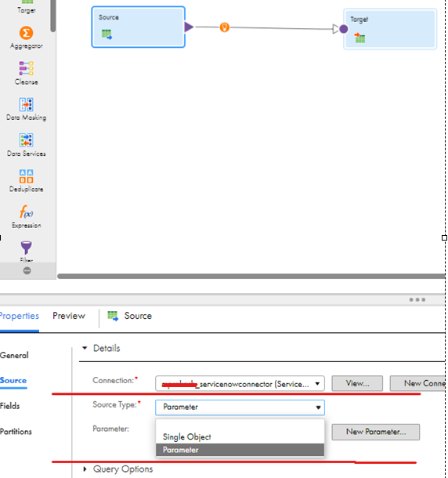Pick the Cleanse transformation icon
The image size is (448, 478).
click(26, 68)
